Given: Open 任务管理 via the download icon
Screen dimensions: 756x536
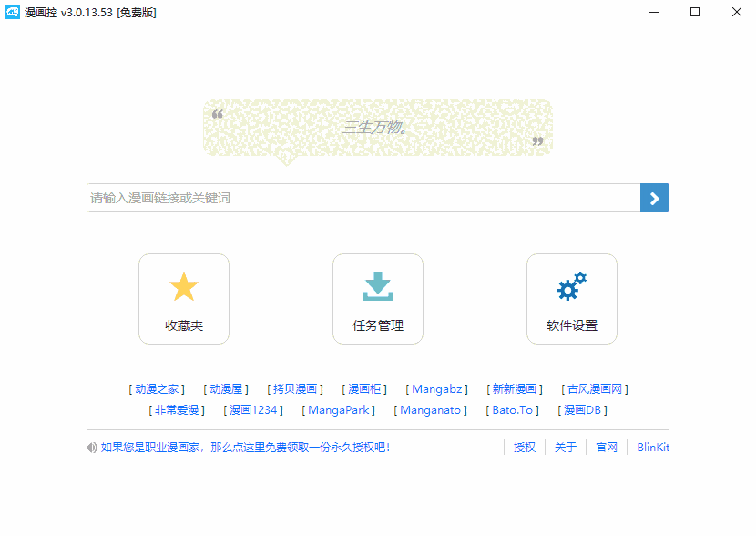Looking at the screenshot, I should click(377, 286).
